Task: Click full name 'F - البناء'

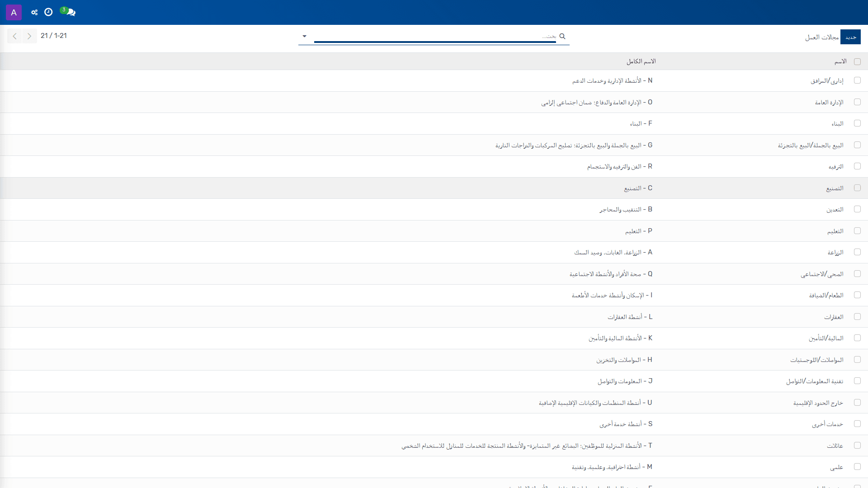Action: click(641, 124)
